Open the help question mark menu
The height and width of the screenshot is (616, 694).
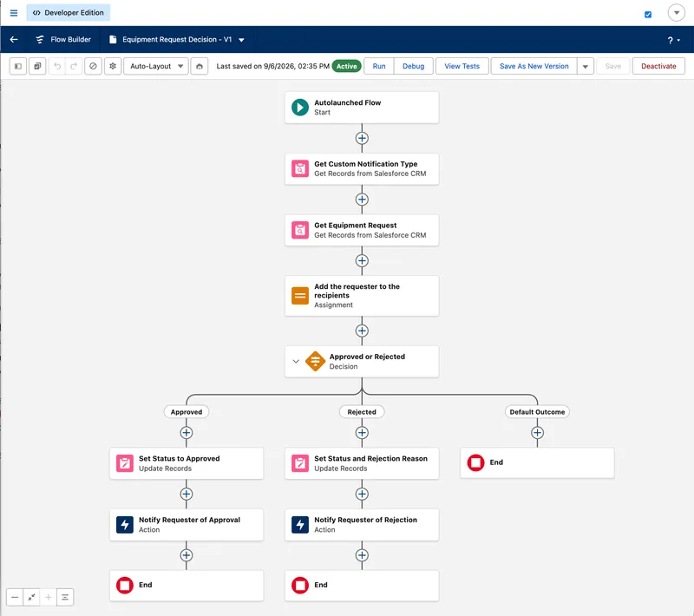[x=674, y=40]
